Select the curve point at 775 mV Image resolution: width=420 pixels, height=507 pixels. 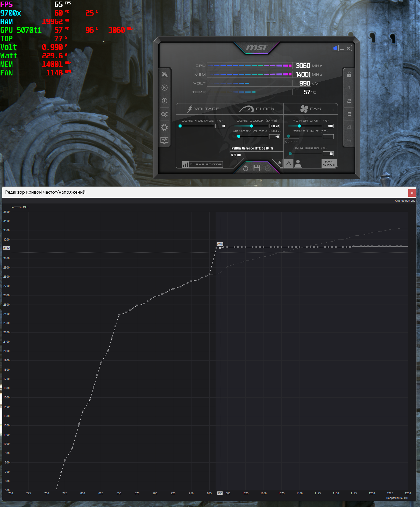click(65, 460)
